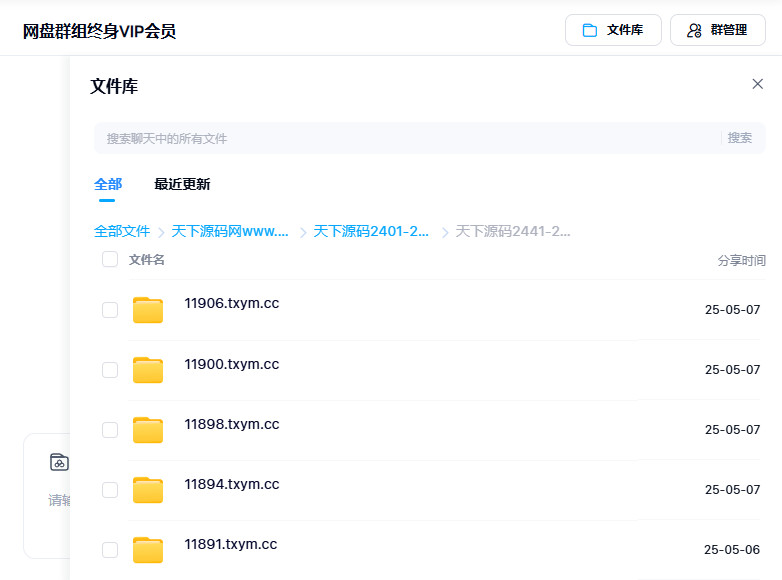Click the 搜索 button in search bar
This screenshot has height=580, width=782.
pos(740,138)
